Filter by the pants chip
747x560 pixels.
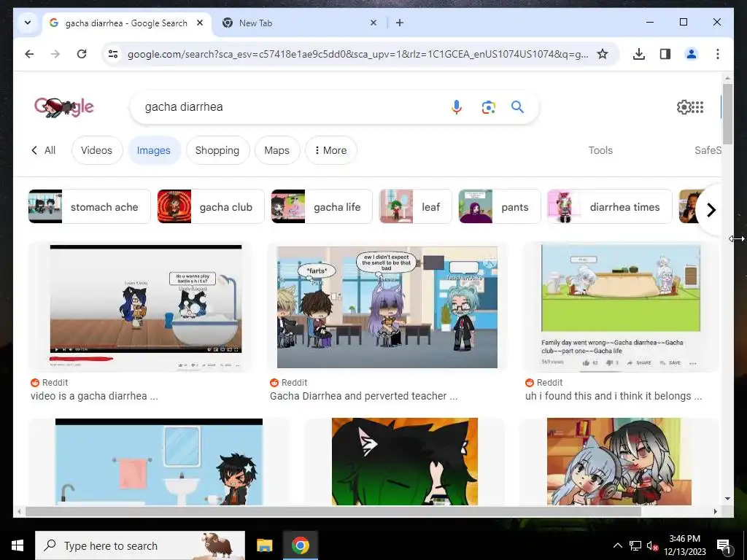[500, 206]
